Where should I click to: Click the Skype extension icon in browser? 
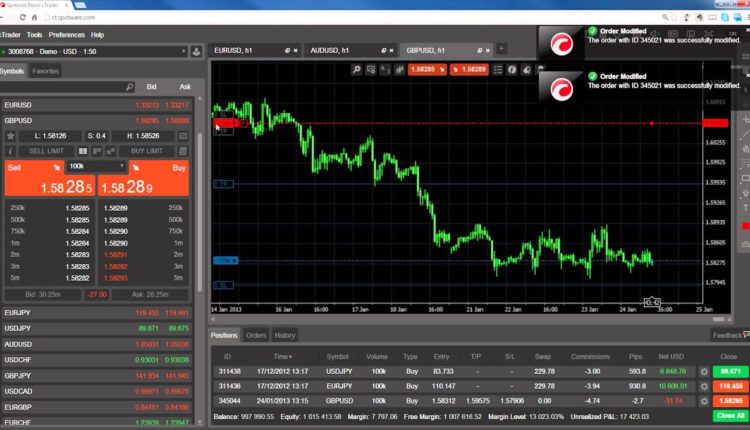click(x=725, y=17)
